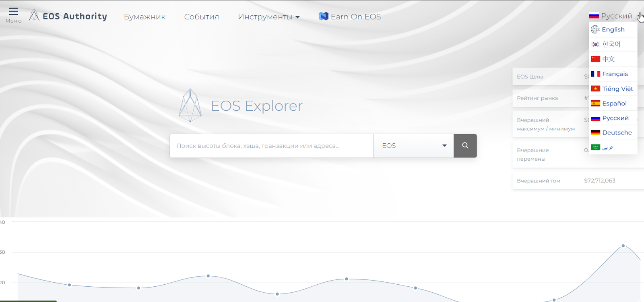Image resolution: width=644 pixels, height=302 pixels.
Task: Click the globe icon beside English
Action: point(595,29)
